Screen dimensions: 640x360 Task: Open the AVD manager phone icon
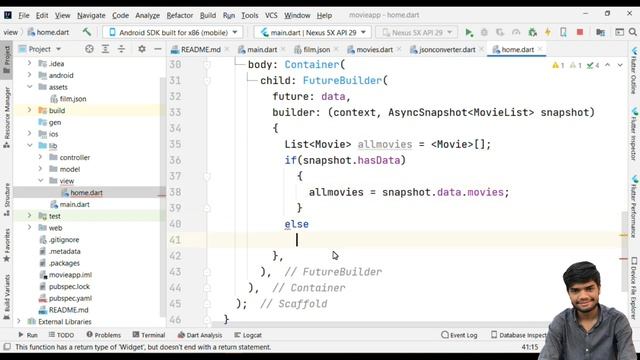(x=563, y=32)
